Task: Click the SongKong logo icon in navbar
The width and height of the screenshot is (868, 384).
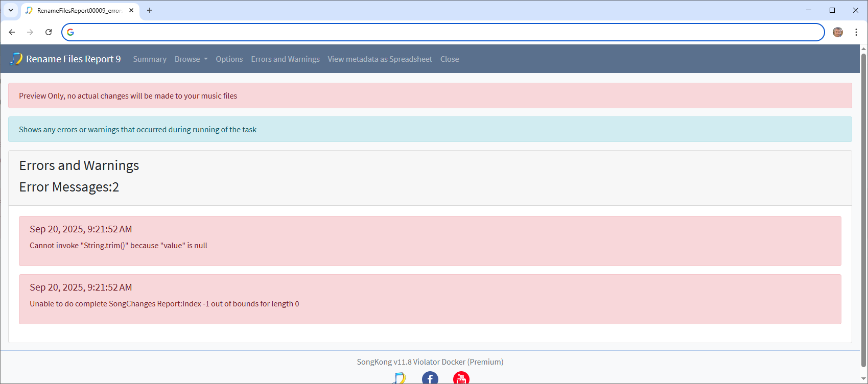Action: tap(16, 59)
